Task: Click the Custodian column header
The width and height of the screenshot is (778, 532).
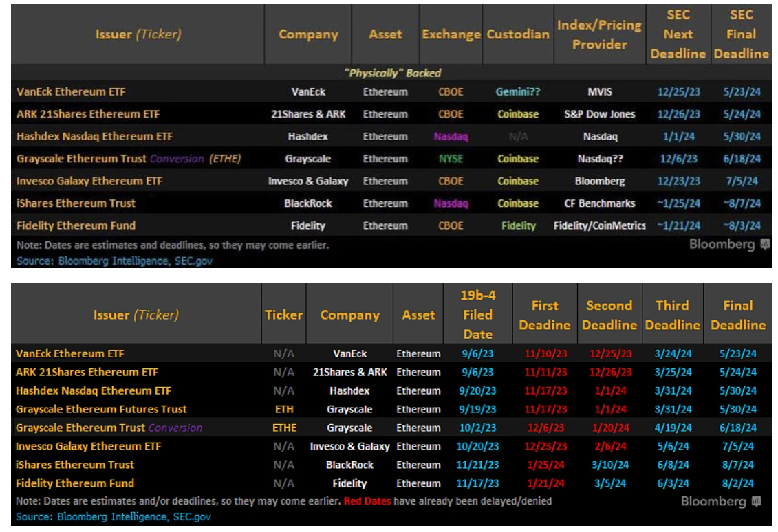Action: point(517,34)
